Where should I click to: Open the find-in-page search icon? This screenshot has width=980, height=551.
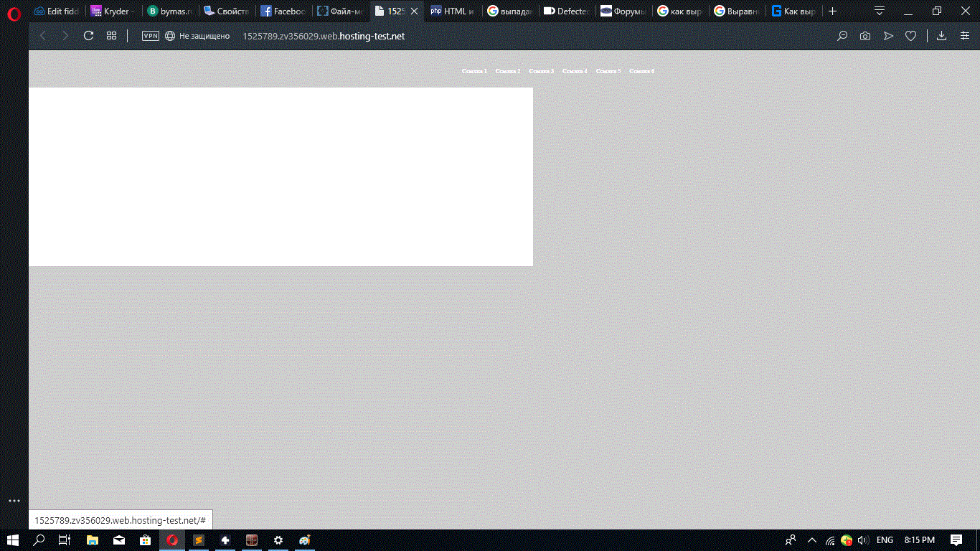pyautogui.click(x=842, y=36)
